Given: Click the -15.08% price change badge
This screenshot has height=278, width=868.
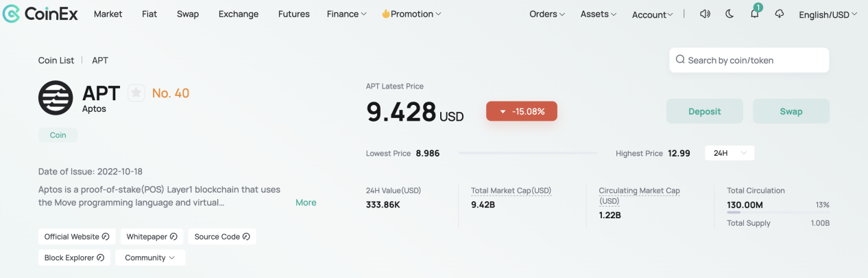Looking at the screenshot, I should click(522, 111).
